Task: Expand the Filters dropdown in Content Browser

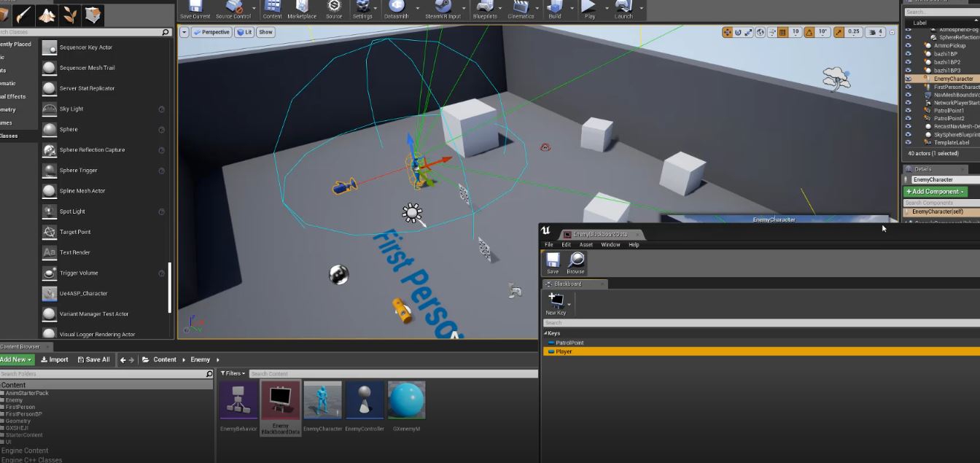Action: click(x=233, y=373)
